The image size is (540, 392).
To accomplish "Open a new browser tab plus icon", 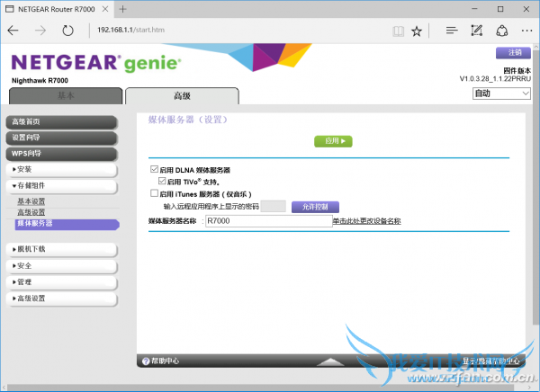I will pos(122,9).
